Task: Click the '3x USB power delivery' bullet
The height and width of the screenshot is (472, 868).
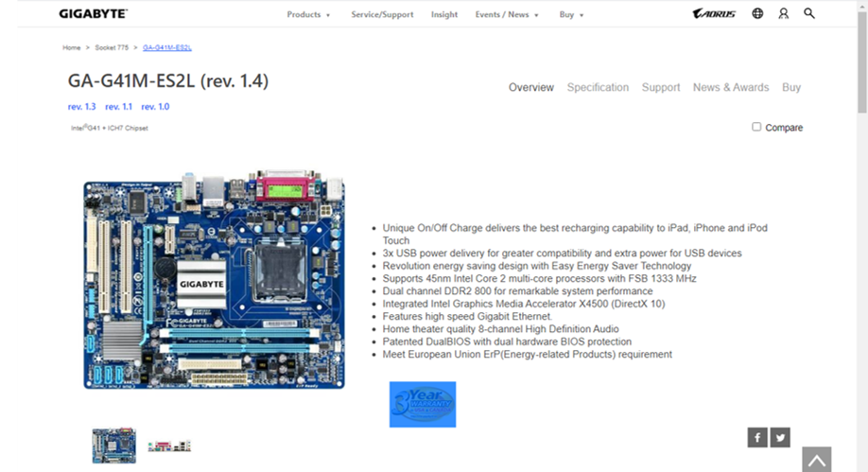Action: pos(562,253)
